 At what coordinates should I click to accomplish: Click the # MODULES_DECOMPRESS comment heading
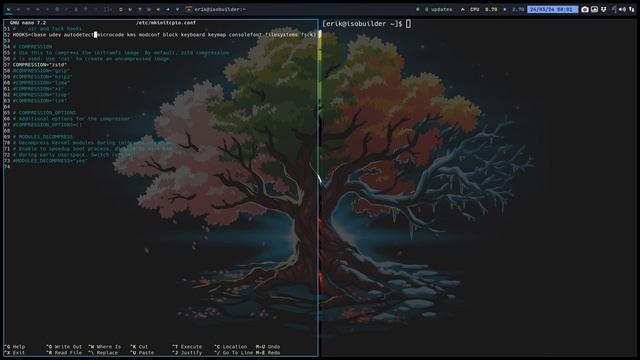[42, 137]
